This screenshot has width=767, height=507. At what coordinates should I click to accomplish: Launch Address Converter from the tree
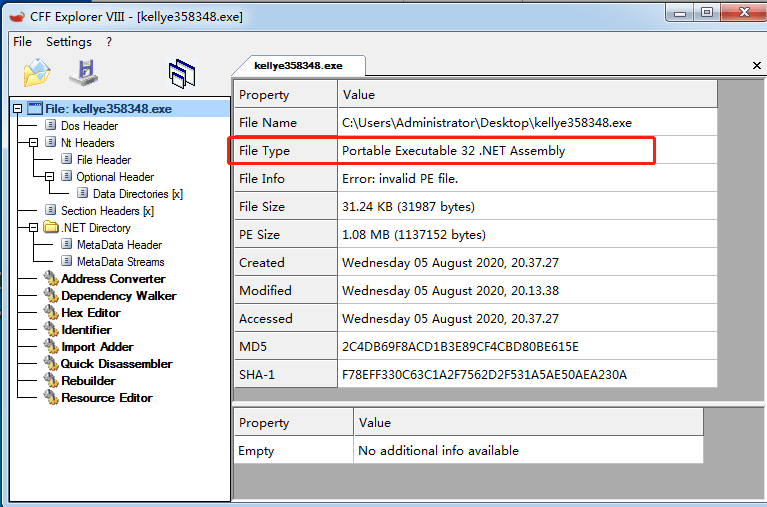[113, 279]
